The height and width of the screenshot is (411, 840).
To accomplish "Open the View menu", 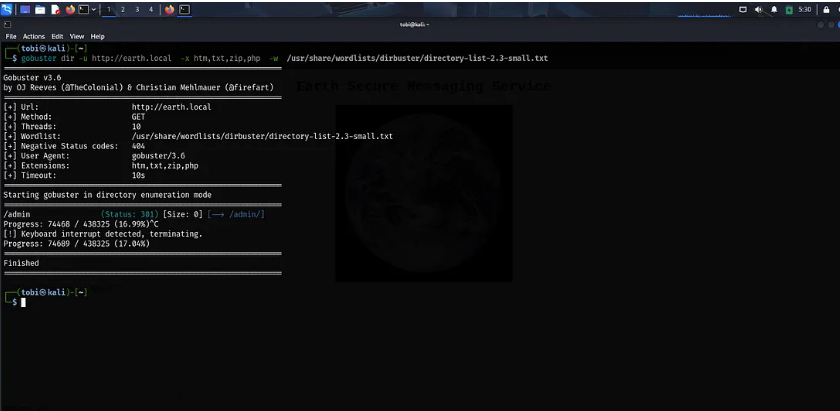I will point(77,36).
